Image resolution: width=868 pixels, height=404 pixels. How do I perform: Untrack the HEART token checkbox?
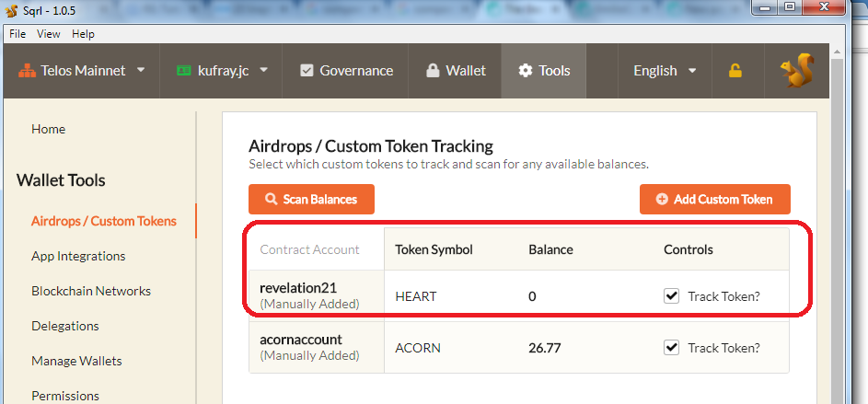pyautogui.click(x=672, y=296)
